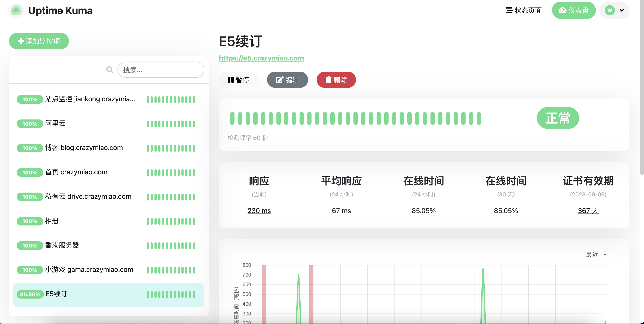Screen dimensions: 644x324
Task: Focus the 搜索 search input field
Action: point(161,70)
